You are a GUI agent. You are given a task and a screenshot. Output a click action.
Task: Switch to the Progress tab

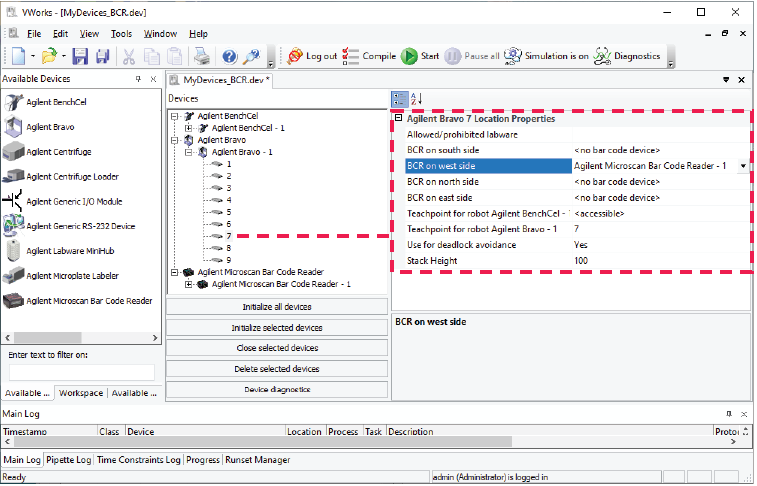click(203, 460)
